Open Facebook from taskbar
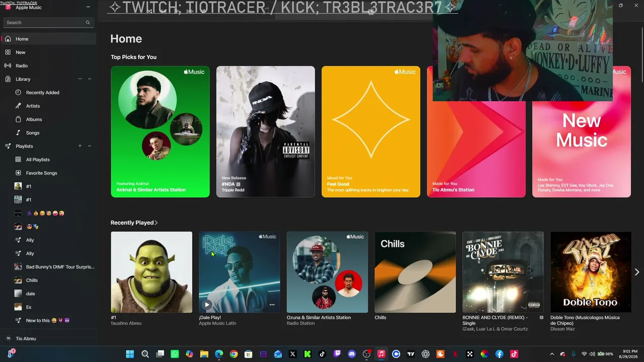The width and height of the screenshot is (644, 362). [499, 354]
